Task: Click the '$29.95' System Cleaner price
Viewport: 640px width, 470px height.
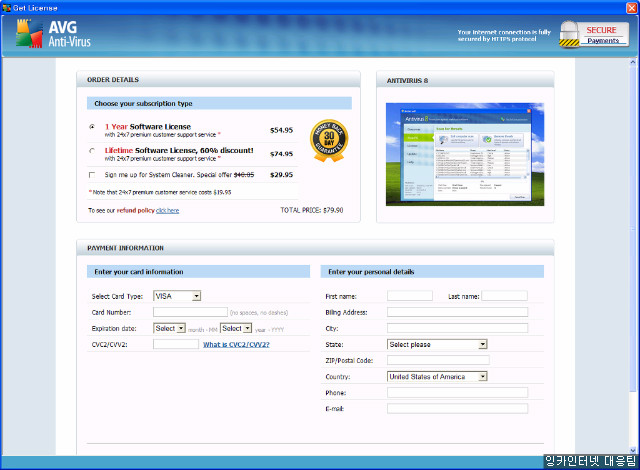Action: [281, 175]
